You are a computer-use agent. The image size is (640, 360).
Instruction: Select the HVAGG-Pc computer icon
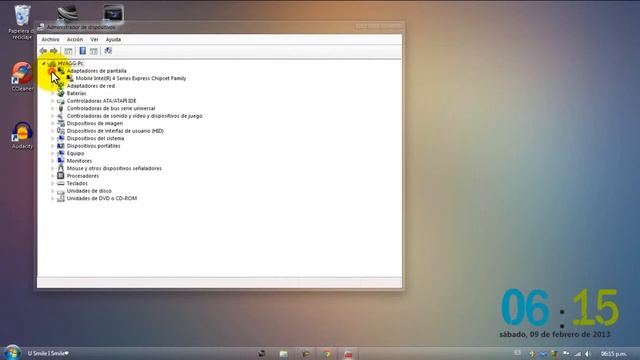pos(52,63)
